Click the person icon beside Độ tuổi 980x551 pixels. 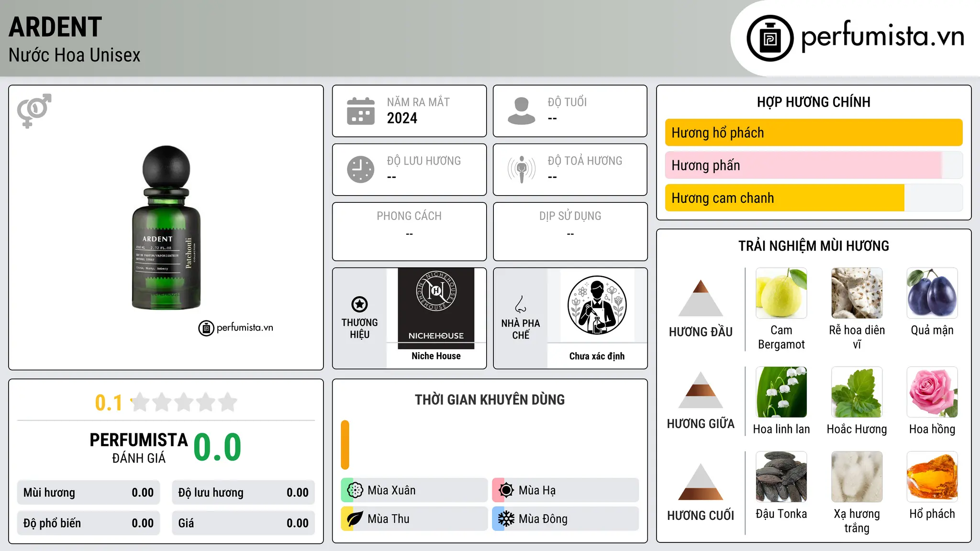521,111
